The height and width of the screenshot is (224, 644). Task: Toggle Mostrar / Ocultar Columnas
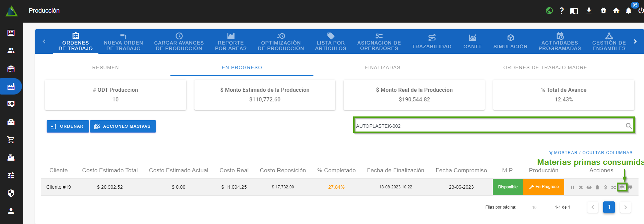[591, 153]
